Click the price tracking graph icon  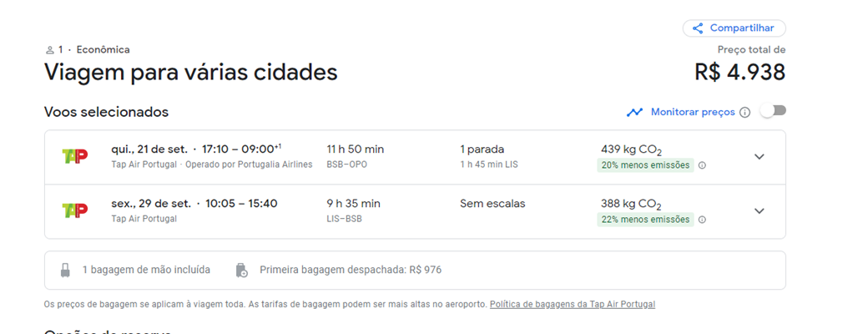click(634, 112)
